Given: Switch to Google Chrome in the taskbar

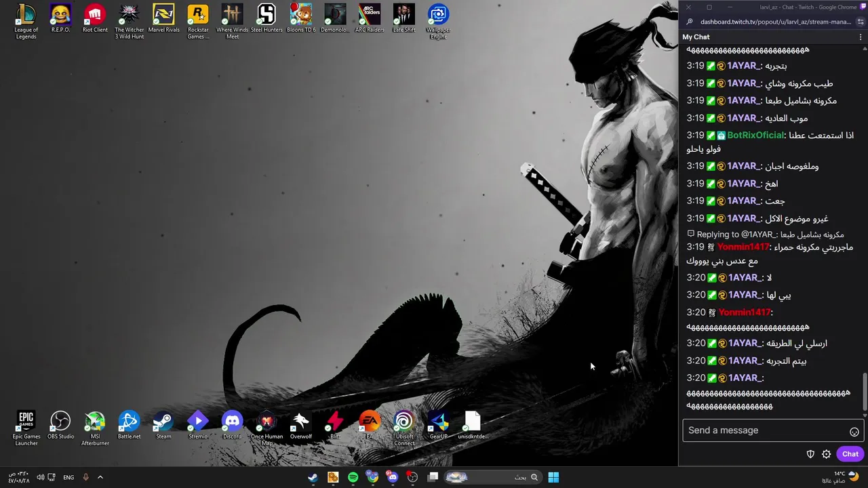Looking at the screenshot, I should coord(372,477).
